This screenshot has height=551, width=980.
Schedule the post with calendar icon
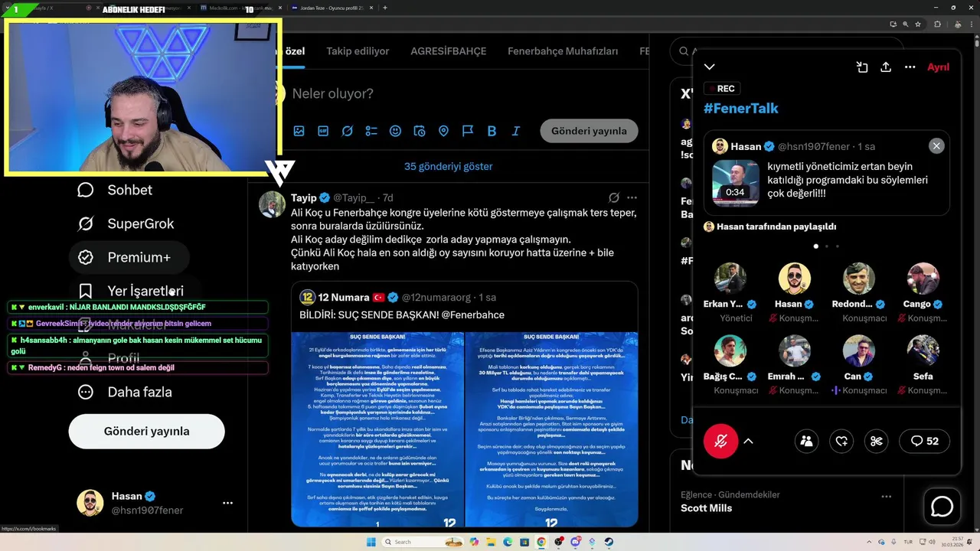click(x=420, y=131)
